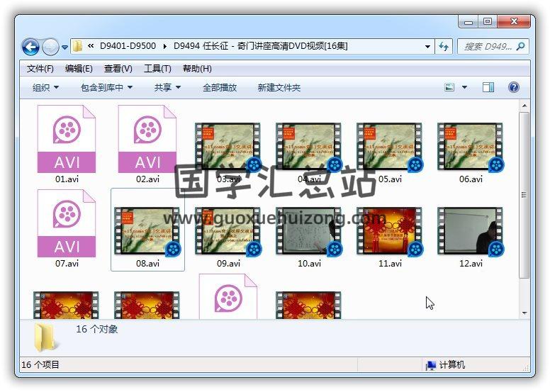The width and height of the screenshot is (550, 392).
Task: Open the address bar history dropdown
Action: pyautogui.click(x=427, y=46)
